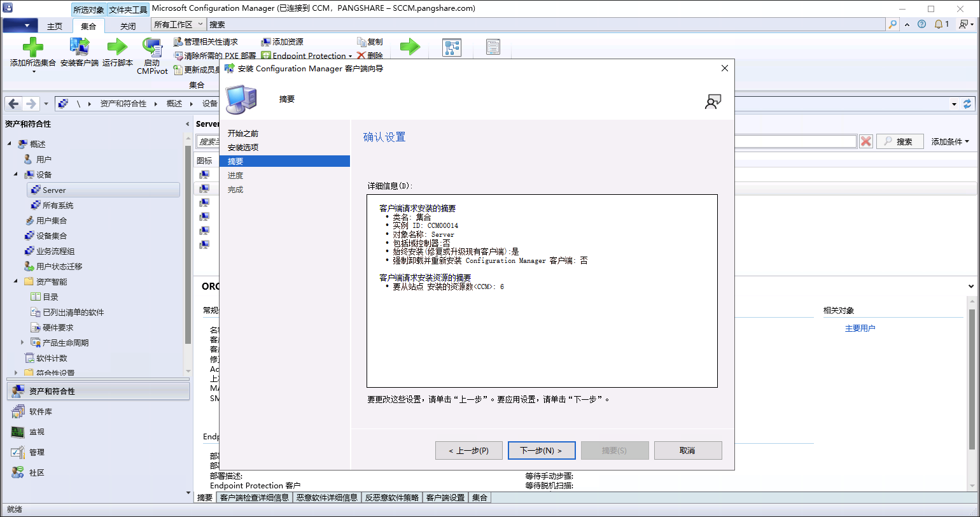
Task: Open the 管理 workspace
Action: (x=99, y=452)
